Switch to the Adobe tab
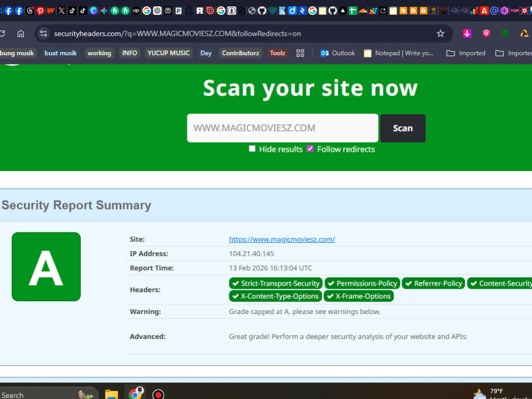This screenshot has width=532, height=399. tap(484, 11)
